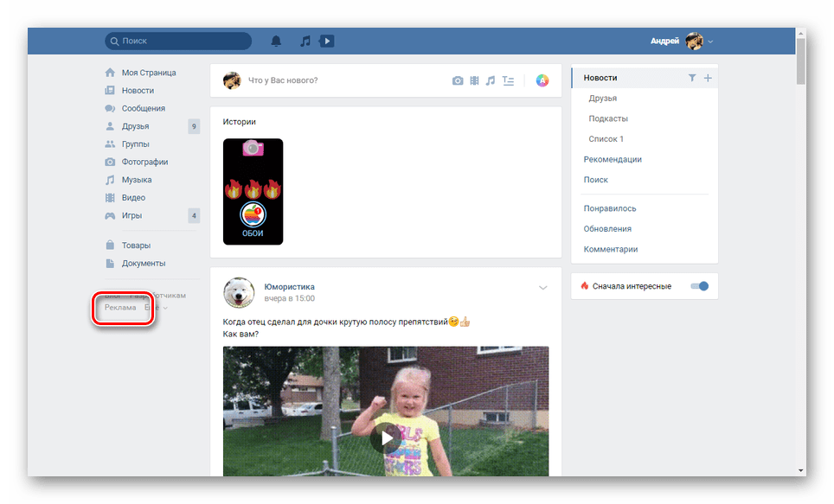
Task: Open the music player note icon in the header
Action: (x=305, y=41)
